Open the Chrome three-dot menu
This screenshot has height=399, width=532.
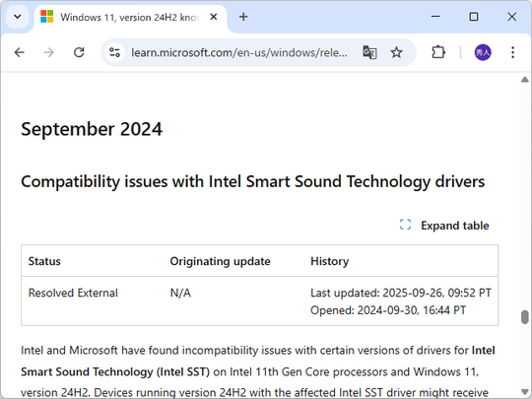pyautogui.click(x=512, y=52)
